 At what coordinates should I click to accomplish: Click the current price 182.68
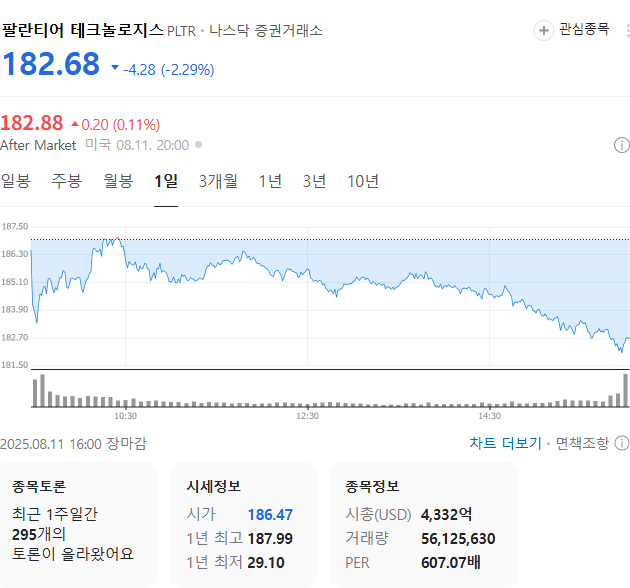[51, 64]
